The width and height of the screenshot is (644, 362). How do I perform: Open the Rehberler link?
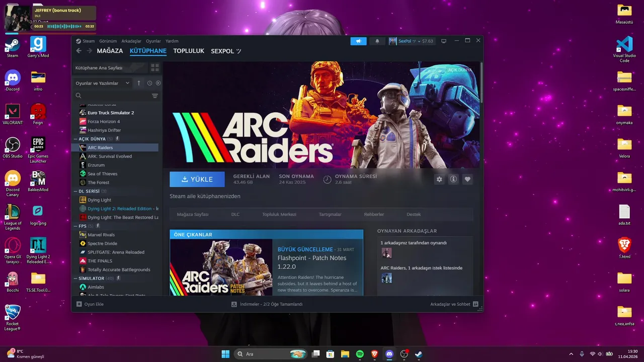pos(374,214)
